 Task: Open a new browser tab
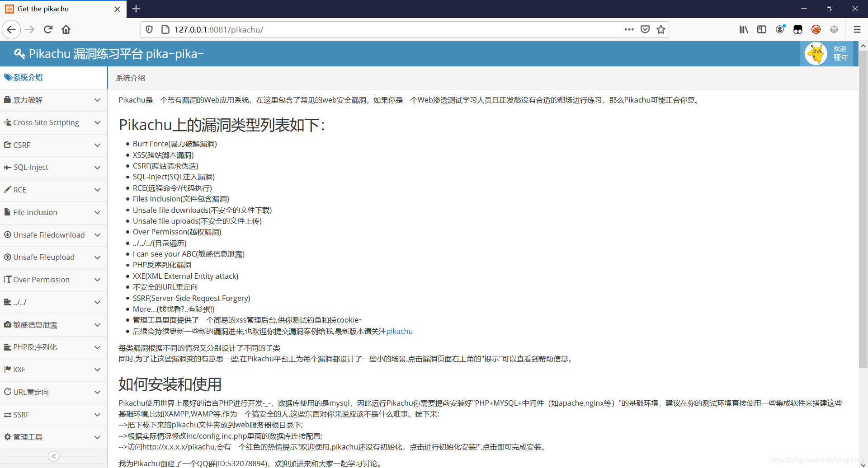click(x=136, y=9)
